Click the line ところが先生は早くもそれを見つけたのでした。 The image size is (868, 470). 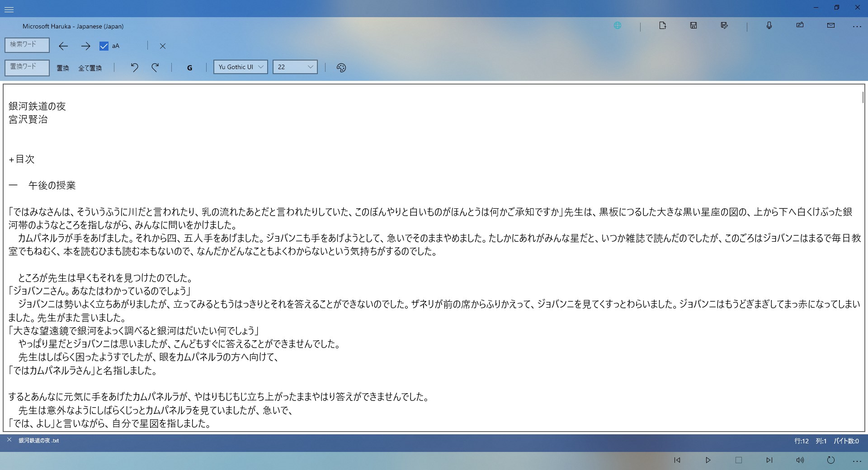click(x=106, y=278)
